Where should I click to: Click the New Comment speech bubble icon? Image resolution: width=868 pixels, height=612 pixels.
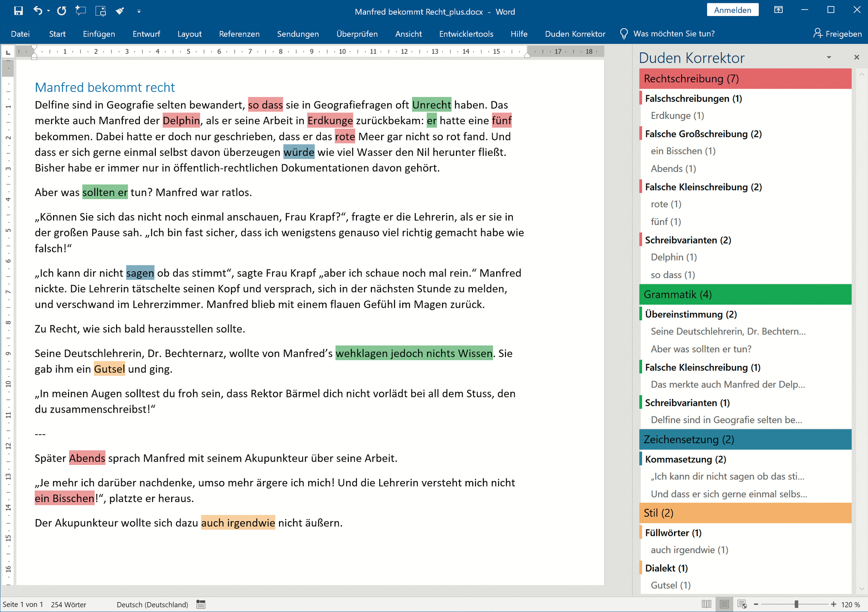coord(80,11)
